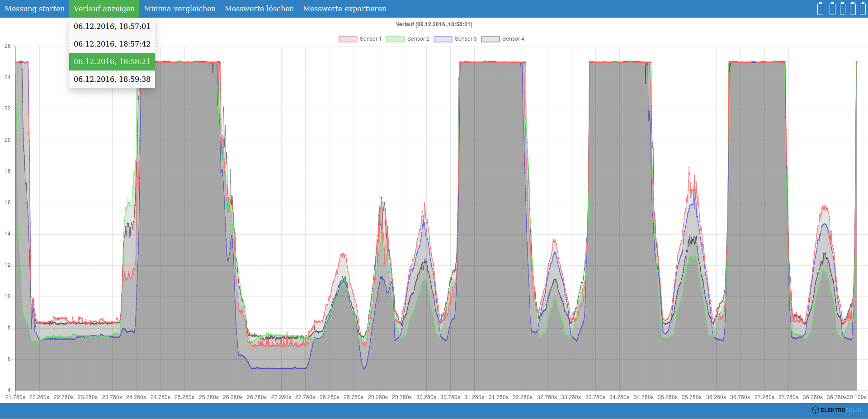Select Minima vergleichen from the menu bar
Viewport: 868px width, 419px height.
[179, 8]
